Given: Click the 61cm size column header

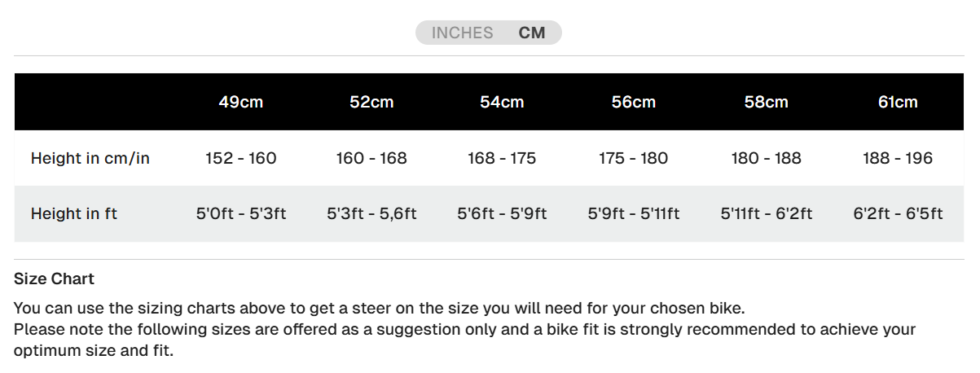Looking at the screenshot, I should [x=898, y=102].
